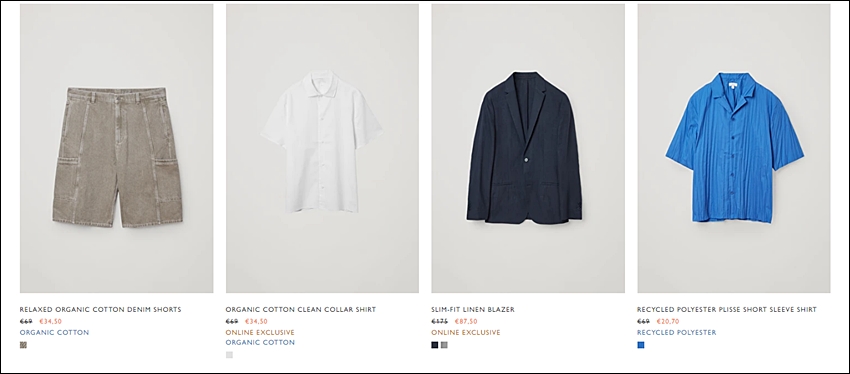
Task: Click Organic Cotton Clean Collar Shirt title
Action: point(301,309)
